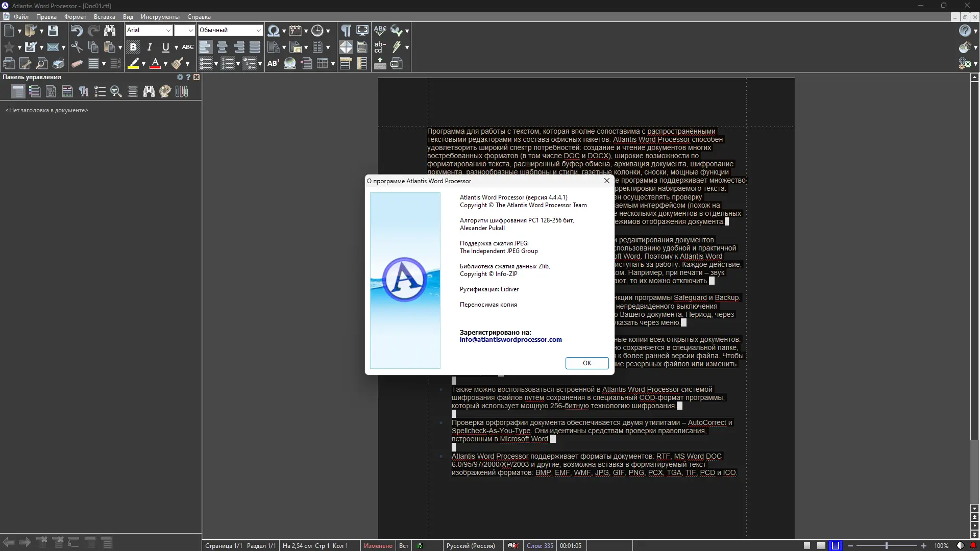Open the Arial font name dropdown

(168, 31)
